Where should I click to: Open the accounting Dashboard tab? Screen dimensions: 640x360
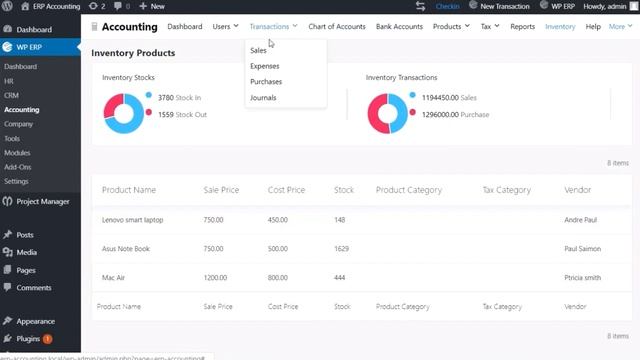(x=184, y=26)
